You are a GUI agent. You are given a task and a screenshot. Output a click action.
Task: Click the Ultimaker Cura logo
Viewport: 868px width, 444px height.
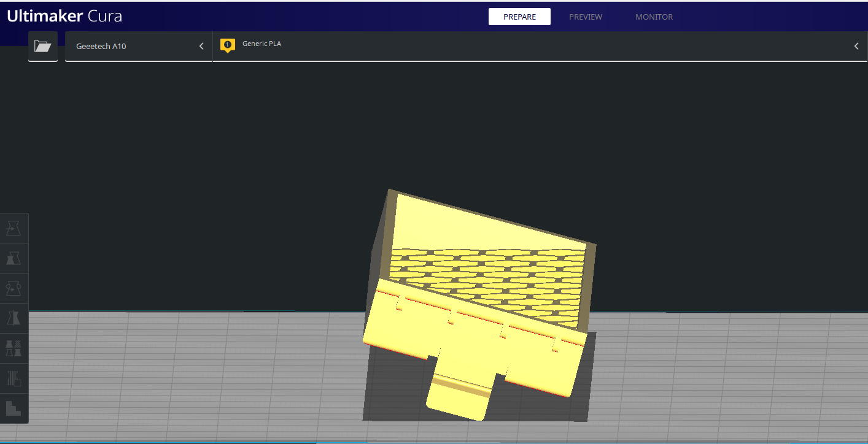click(64, 16)
